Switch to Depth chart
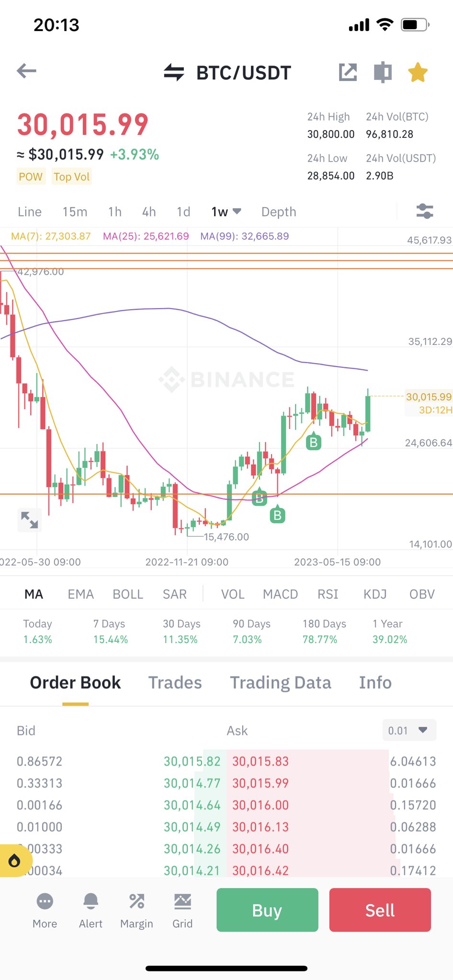Screen dimensions: 453x980 [x=279, y=212]
